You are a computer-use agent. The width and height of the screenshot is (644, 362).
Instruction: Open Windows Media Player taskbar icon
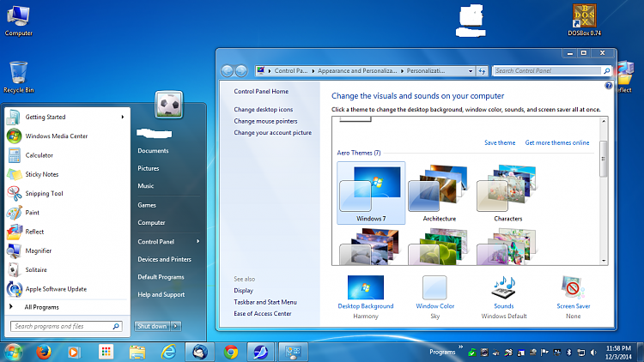click(74, 353)
